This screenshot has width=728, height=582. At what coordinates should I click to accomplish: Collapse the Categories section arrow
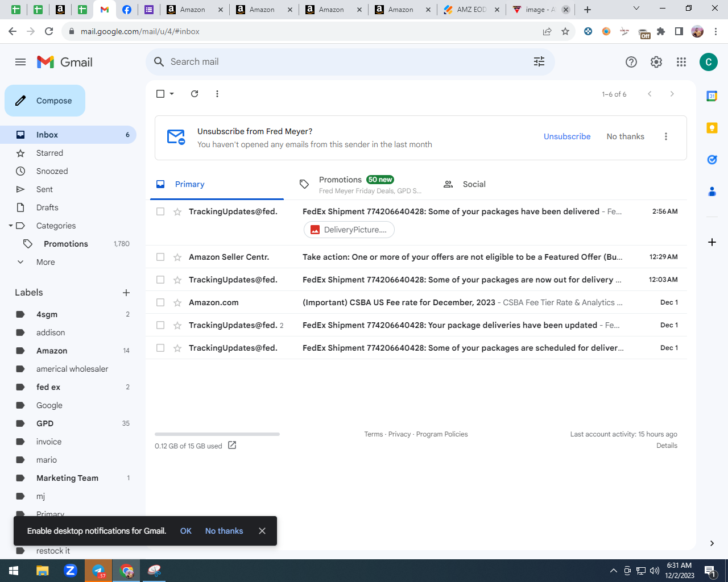pos(10,226)
